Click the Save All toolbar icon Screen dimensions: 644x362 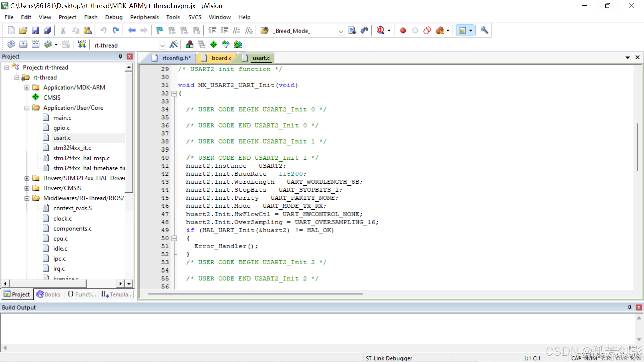[x=47, y=31]
